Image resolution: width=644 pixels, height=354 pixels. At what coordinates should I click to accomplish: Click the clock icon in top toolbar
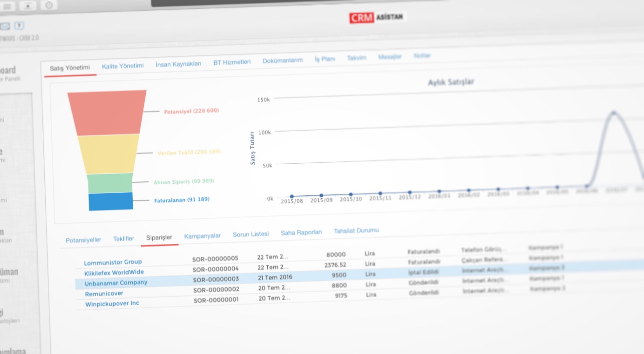[x=49, y=5]
